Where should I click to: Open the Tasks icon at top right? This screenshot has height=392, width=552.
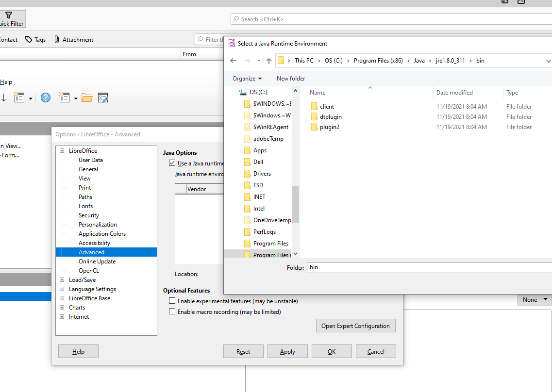click(521, 2)
